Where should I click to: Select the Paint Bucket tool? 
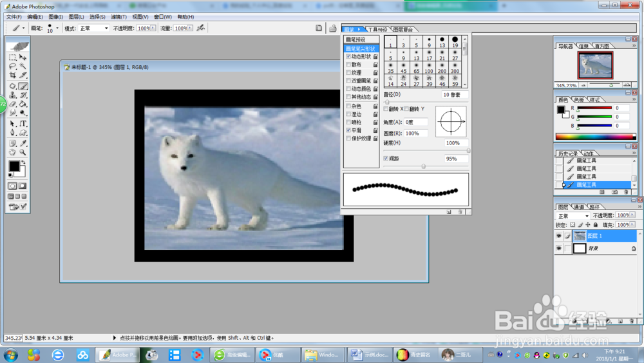[x=23, y=104]
